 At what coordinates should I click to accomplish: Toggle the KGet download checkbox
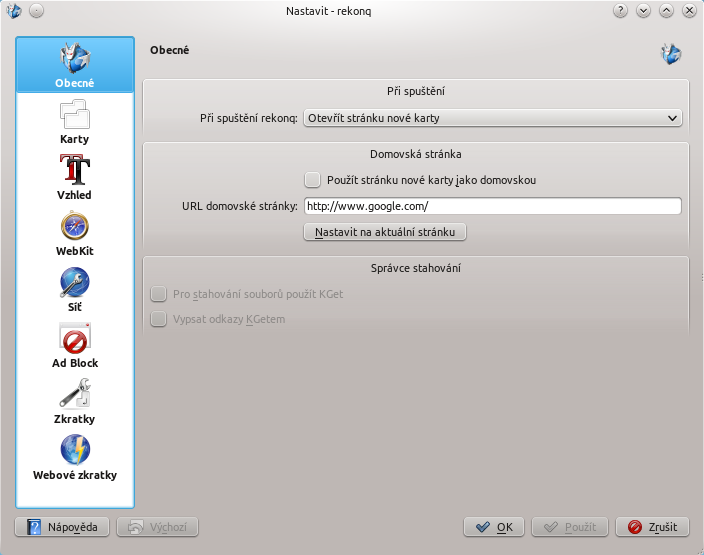(x=158, y=294)
